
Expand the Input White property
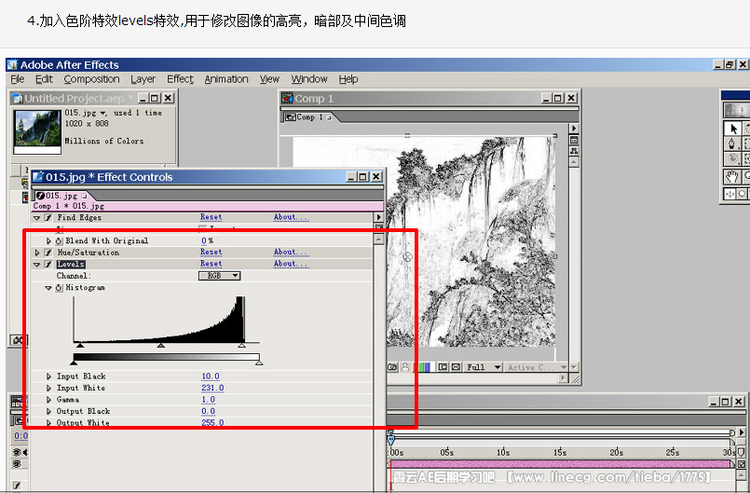click(x=48, y=388)
